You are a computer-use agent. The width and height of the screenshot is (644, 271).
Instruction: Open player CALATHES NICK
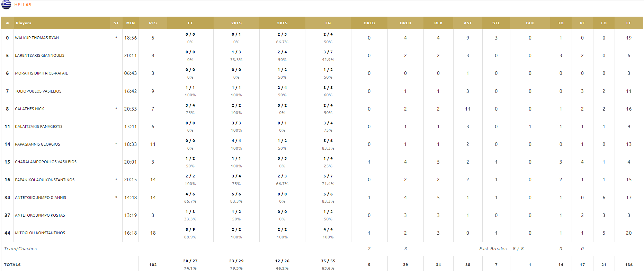[29, 109]
